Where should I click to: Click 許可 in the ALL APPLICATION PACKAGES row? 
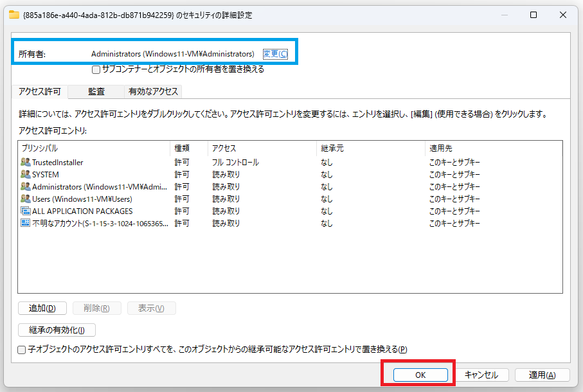[182, 211]
